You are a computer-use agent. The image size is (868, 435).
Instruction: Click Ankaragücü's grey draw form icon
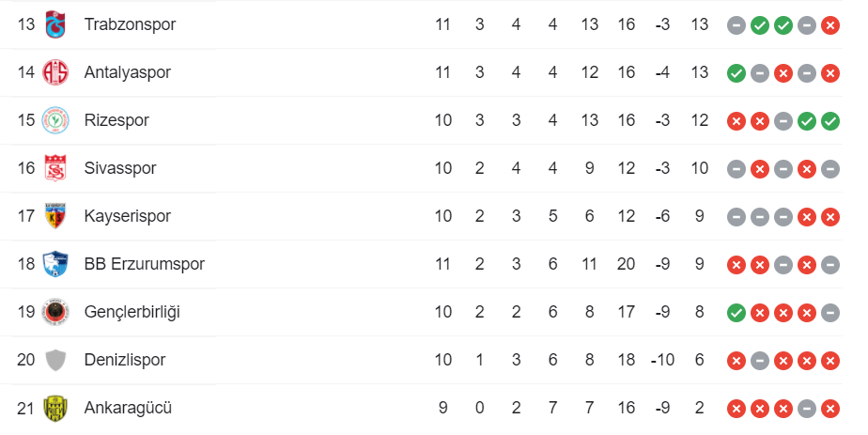pyautogui.click(x=807, y=408)
